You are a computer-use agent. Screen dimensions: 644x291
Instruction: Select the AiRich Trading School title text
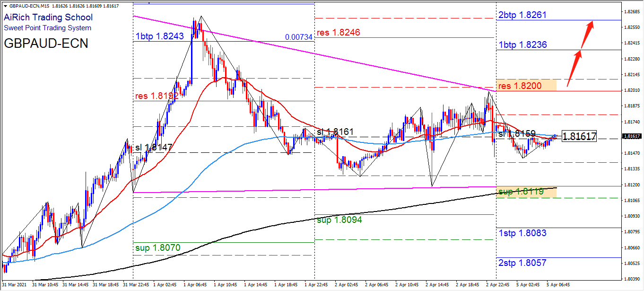(48, 18)
